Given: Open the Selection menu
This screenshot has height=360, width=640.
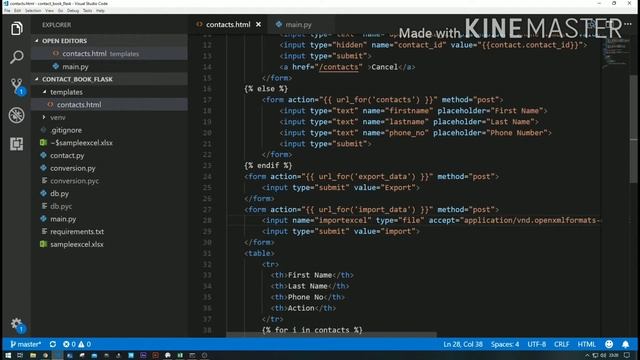Looking at the screenshot, I should (33, 11).
